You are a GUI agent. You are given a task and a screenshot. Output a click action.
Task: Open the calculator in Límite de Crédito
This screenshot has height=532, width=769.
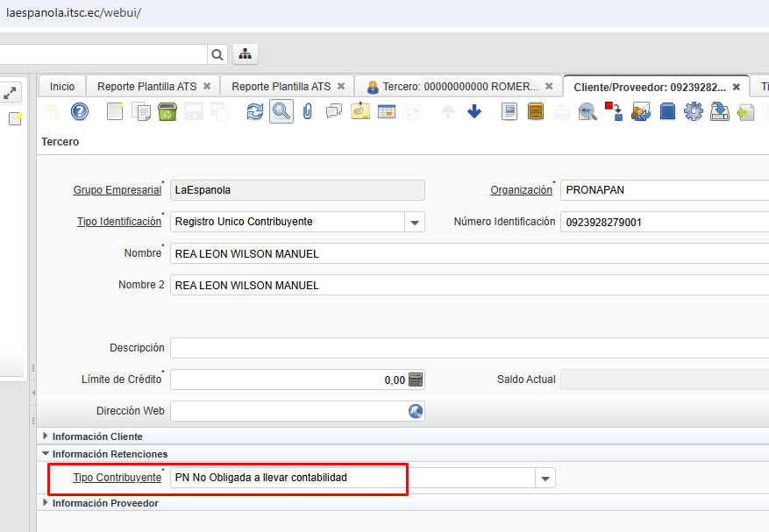pyautogui.click(x=416, y=379)
